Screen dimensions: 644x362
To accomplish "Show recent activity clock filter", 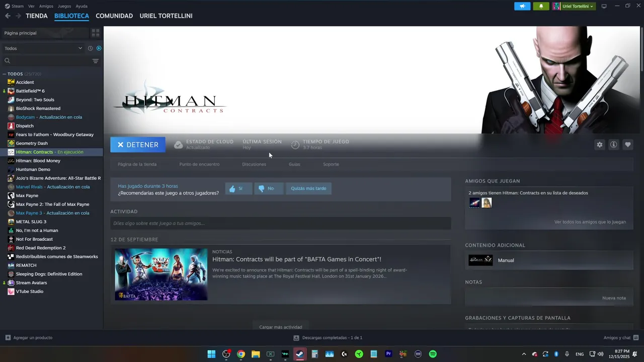I will click(91, 48).
